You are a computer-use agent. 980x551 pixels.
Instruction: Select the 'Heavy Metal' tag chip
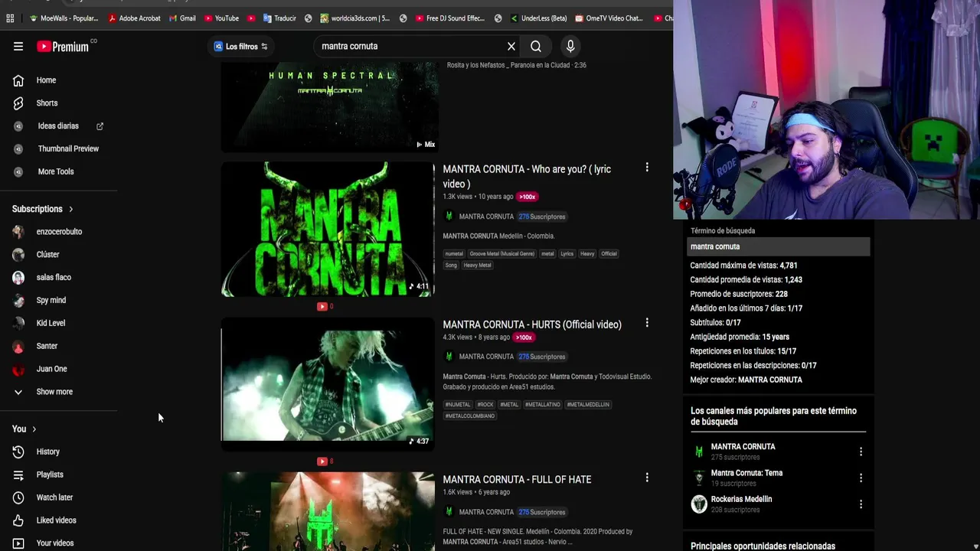tap(477, 265)
